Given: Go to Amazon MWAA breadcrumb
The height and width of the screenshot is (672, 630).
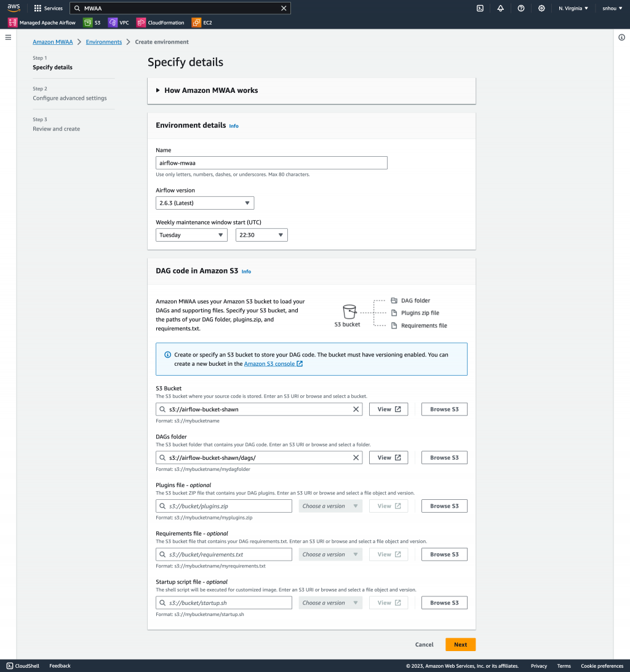Looking at the screenshot, I should pos(53,42).
